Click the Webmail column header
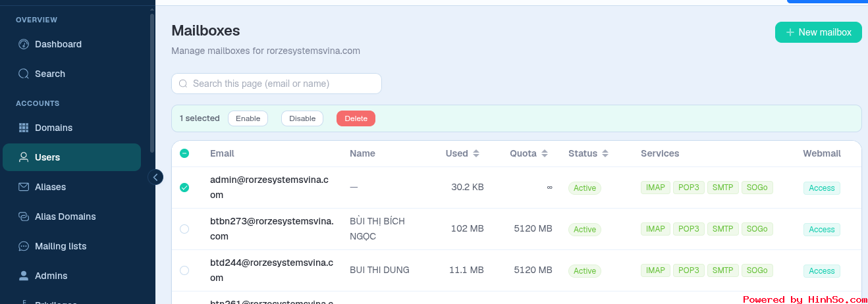 click(x=822, y=153)
